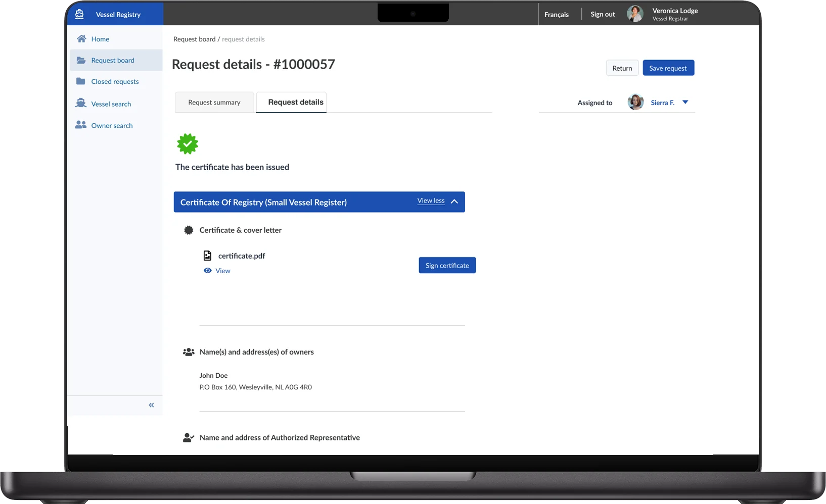Click the Request board open-folder icon
826x504 pixels.
pos(81,60)
